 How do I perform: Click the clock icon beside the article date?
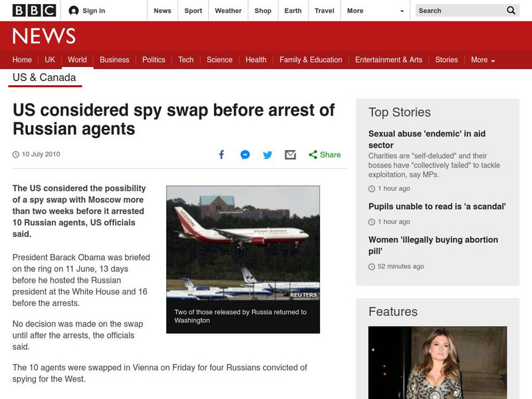17,154
